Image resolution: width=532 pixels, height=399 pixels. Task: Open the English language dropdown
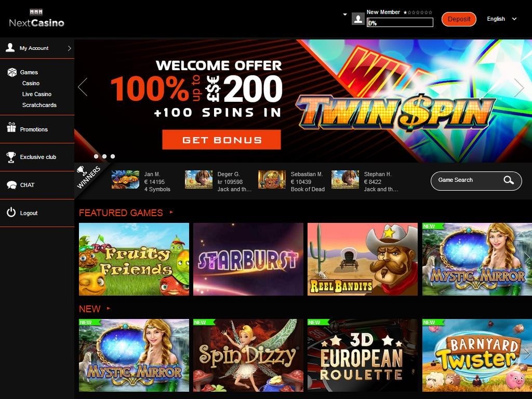pos(501,19)
